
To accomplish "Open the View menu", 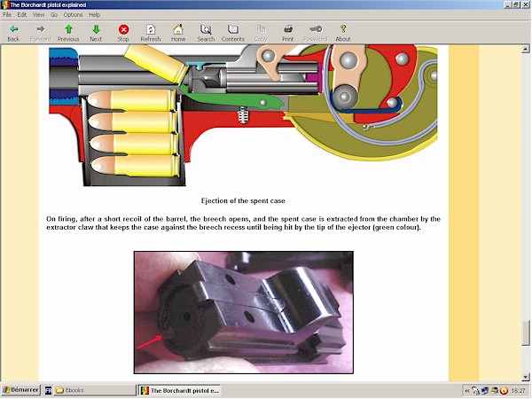I will 39,14.
